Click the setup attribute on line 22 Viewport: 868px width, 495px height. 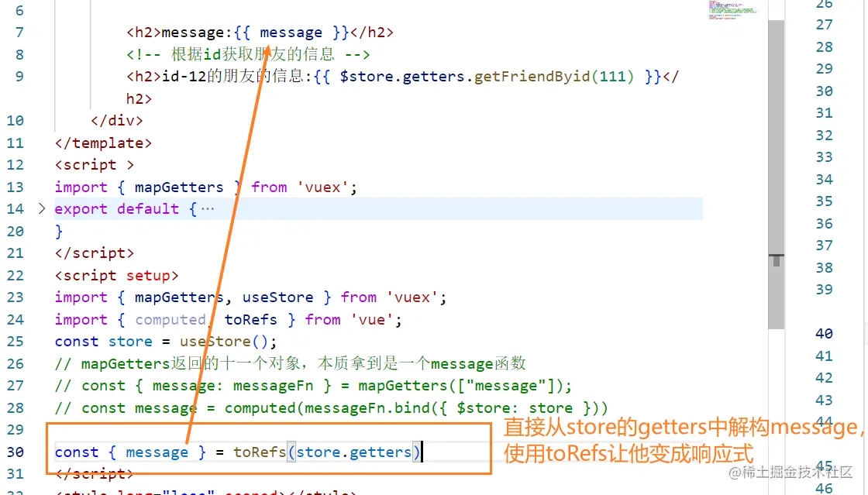[x=148, y=276]
